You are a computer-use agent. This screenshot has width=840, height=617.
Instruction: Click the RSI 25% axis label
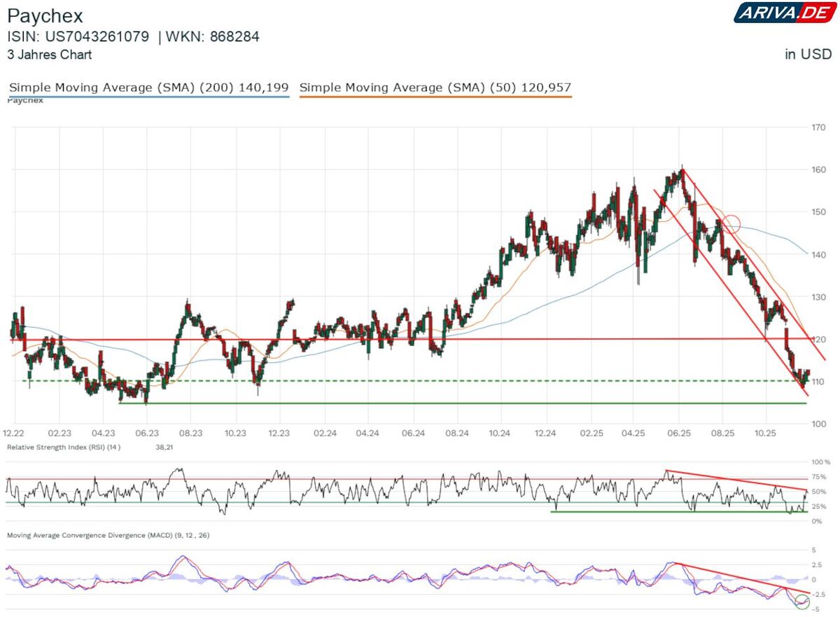[820, 506]
